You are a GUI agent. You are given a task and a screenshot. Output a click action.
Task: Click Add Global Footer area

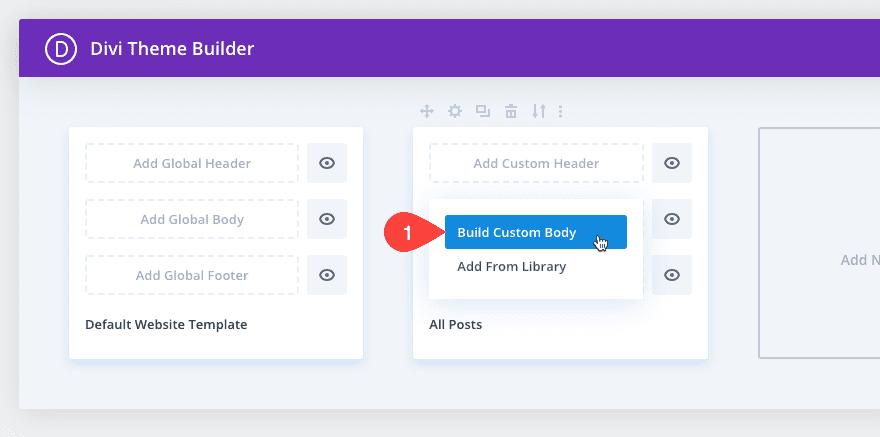tap(192, 275)
